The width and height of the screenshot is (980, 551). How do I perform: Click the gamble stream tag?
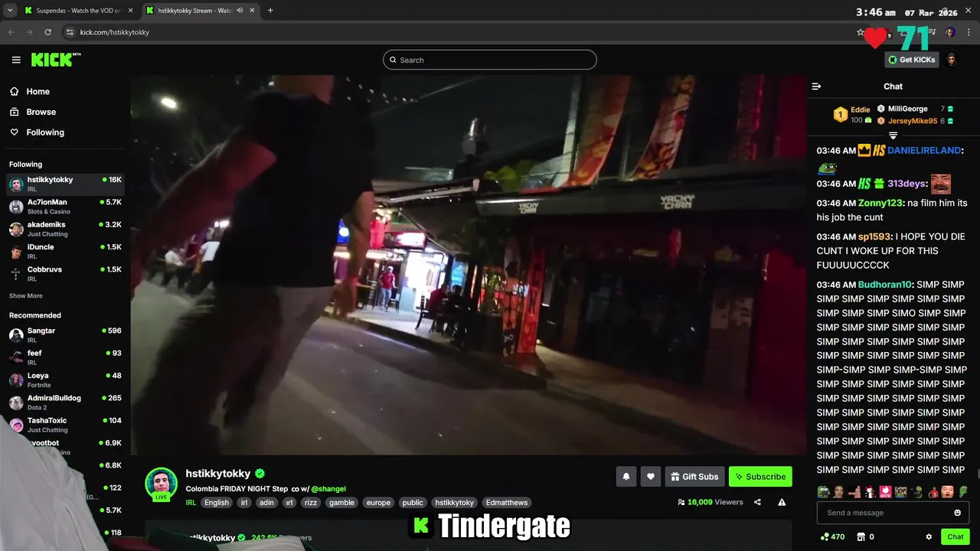341,503
